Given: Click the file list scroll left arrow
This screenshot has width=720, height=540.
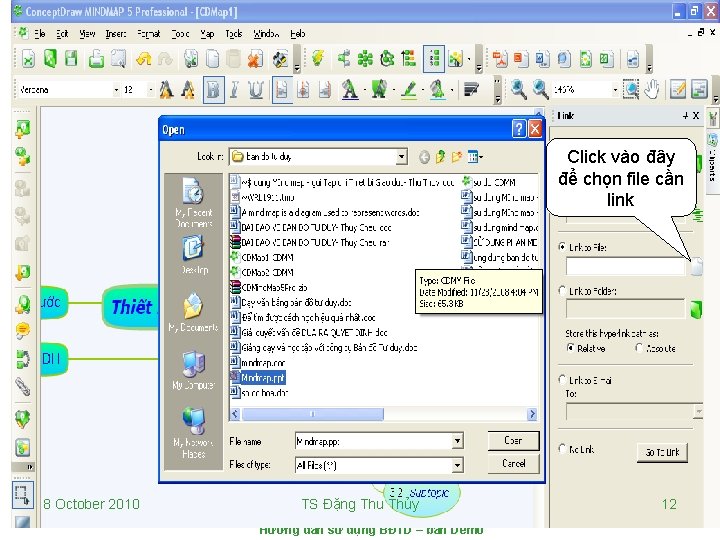Looking at the screenshot, I should [235, 414].
